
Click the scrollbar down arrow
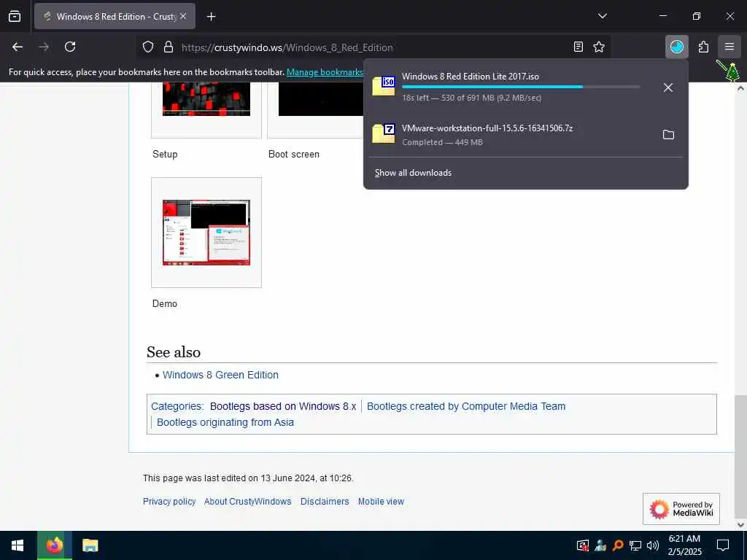[x=740, y=525]
